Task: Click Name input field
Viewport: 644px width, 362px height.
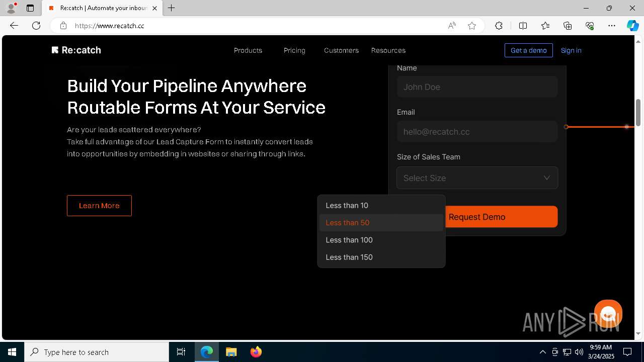Action: (x=477, y=87)
